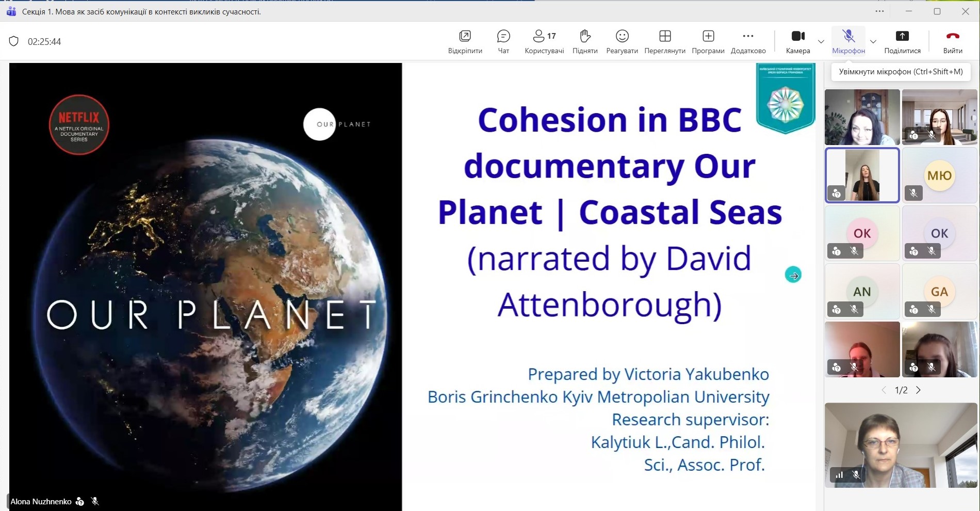The image size is (980, 511).
Task: Click the muted mic icon on МЮ tile
Action: pos(913,193)
